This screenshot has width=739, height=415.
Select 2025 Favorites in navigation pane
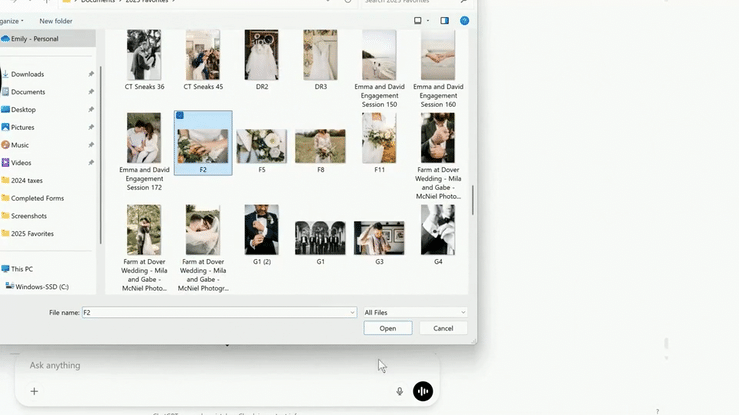pyautogui.click(x=32, y=234)
